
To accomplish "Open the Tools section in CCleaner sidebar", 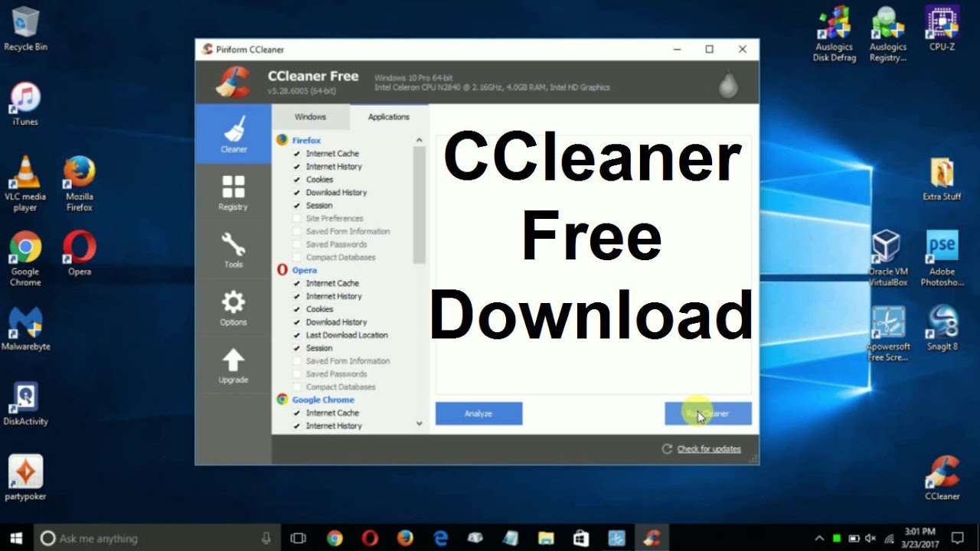I will pyautogui.click(x=234, y=250).
